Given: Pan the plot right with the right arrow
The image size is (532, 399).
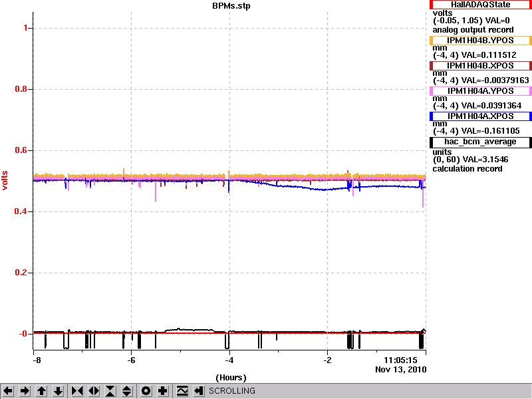Looking at the screenshot, I should coord(25,391).
